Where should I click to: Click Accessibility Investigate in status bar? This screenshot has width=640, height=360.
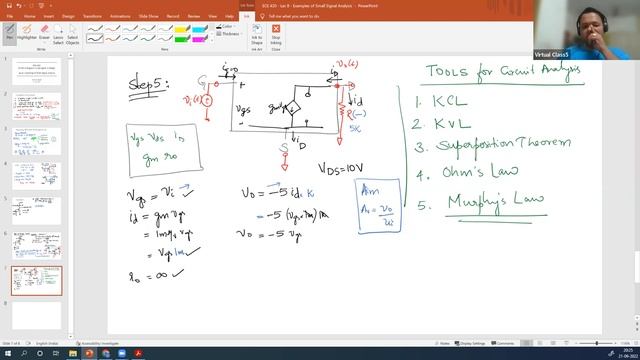click(98, 343)
